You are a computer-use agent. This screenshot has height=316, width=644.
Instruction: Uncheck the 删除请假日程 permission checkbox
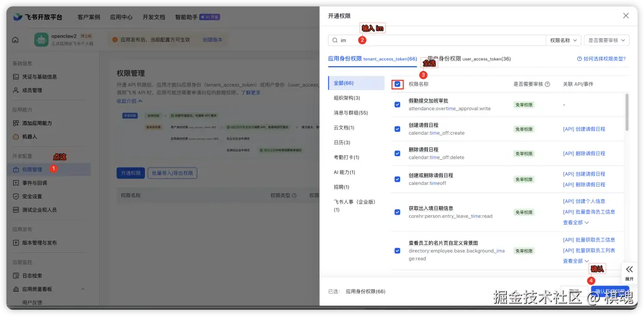(397, 153)
